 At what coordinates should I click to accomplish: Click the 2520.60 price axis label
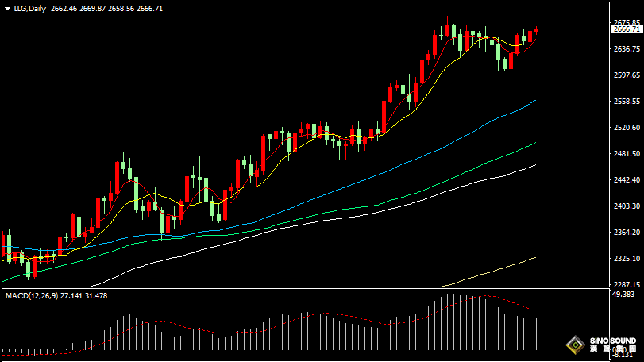pyautogui.click(x=627, y=128)
